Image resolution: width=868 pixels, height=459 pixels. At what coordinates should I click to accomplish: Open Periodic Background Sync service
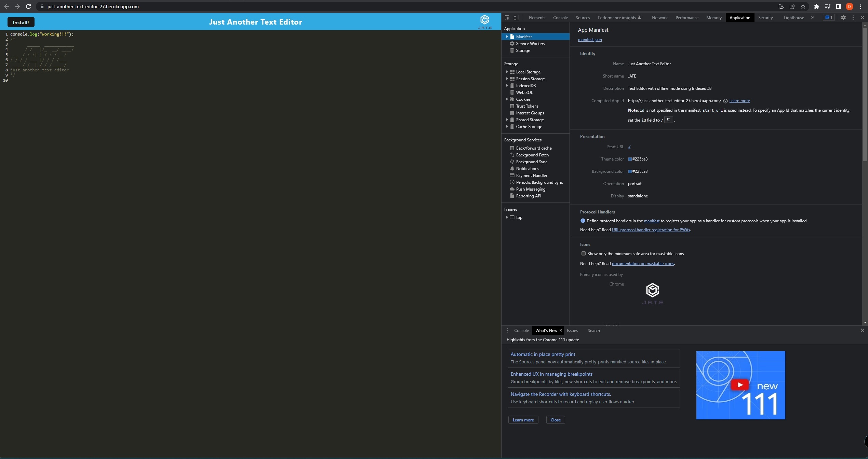click(x=539, y=182)
